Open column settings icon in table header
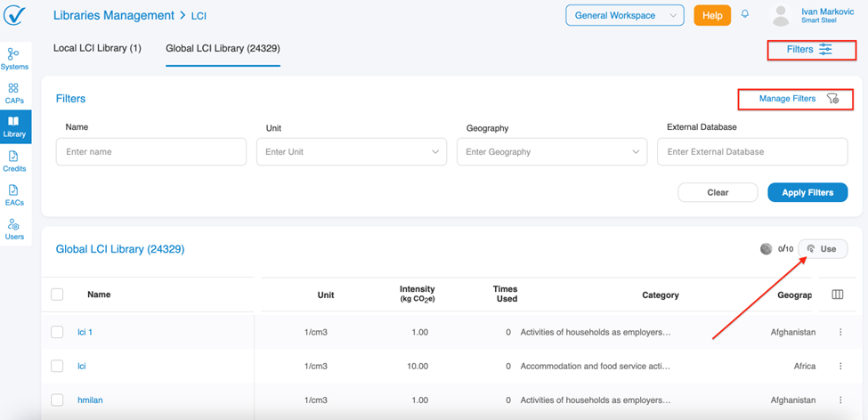The width and height of the screenshot is (868, 420). (x=837, y=295)
